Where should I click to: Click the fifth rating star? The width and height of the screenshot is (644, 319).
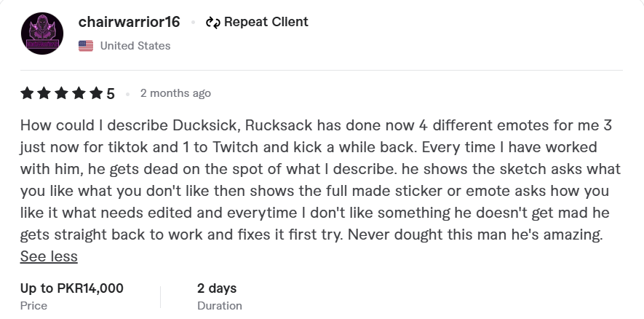[x=96, y=93]
